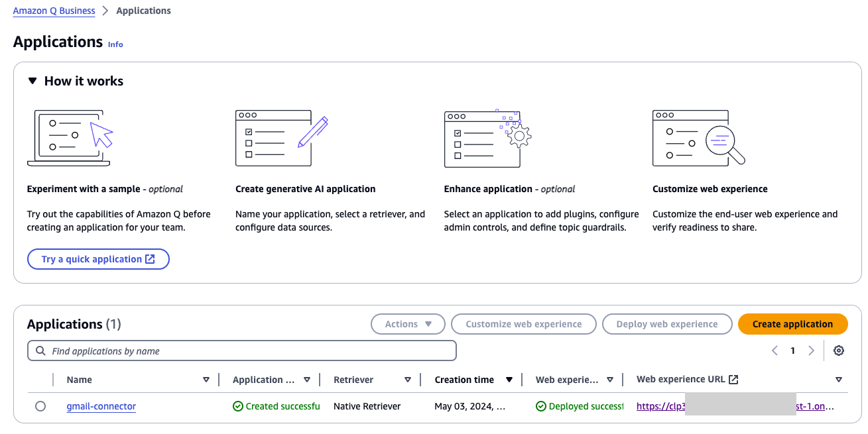868x434 pixels.
Task: Click the Deploy web experience button
Action: 666,324
